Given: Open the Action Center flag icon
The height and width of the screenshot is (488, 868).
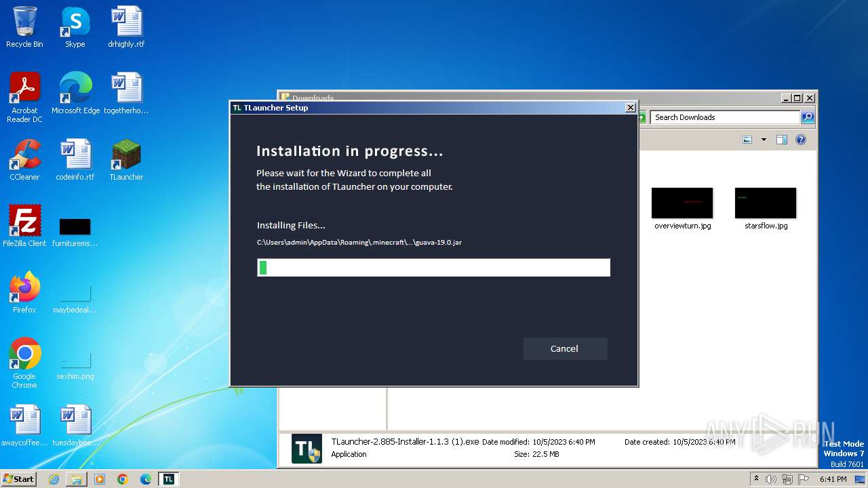Looking at the screenshot, I should 802,479.
